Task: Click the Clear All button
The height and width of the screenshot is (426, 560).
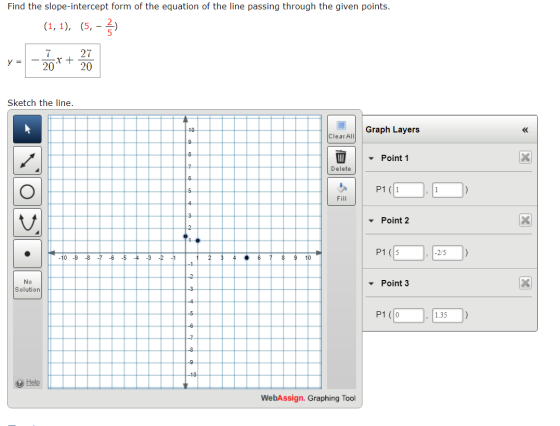Action: tap(341, 129)
